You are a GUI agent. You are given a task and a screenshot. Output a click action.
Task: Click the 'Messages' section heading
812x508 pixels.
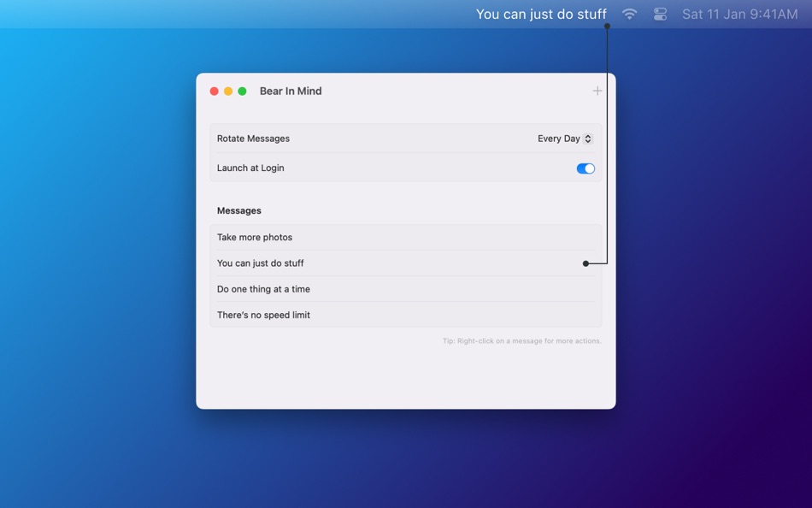click(x=239, y=210)
